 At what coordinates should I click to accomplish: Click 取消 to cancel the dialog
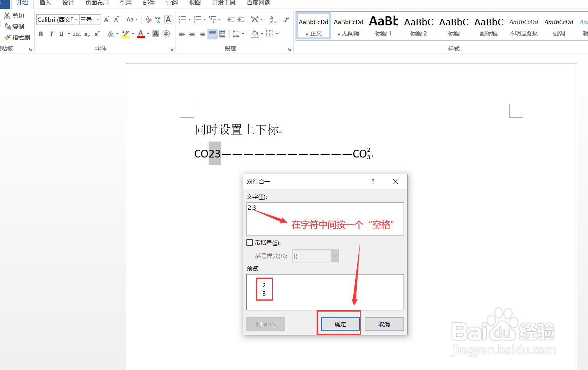point(384,324)
